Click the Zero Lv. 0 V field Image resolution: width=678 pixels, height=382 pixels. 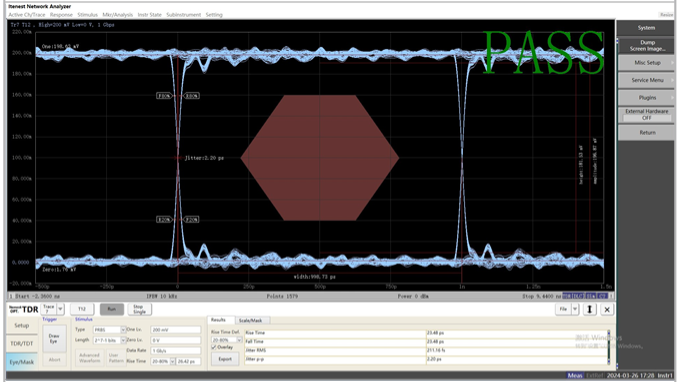(176, 340)
